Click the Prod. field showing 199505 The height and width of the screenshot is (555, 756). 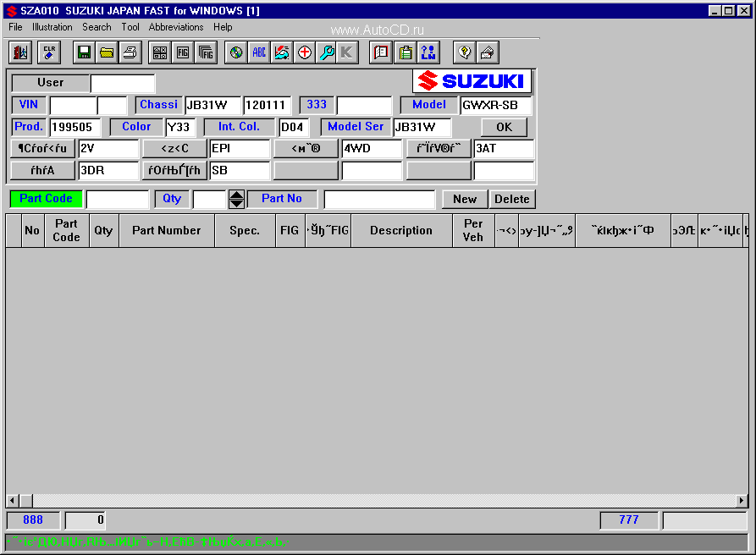coord(75,127)
